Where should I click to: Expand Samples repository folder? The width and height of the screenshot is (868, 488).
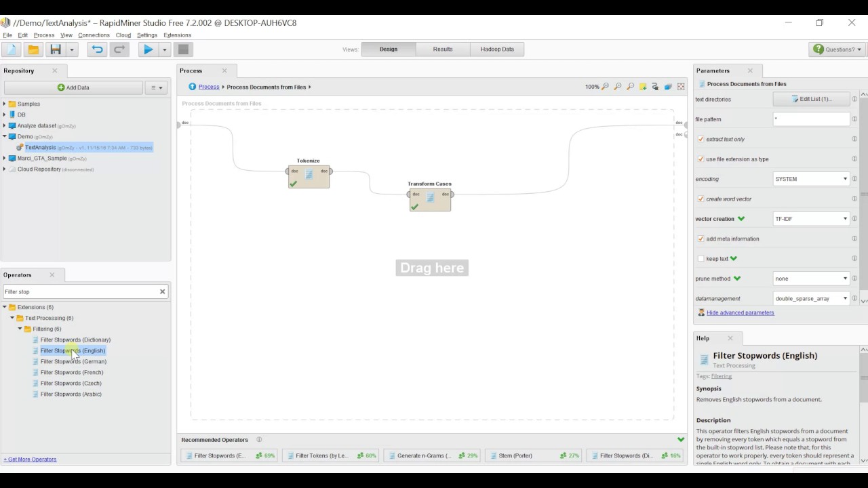point(4,104)
